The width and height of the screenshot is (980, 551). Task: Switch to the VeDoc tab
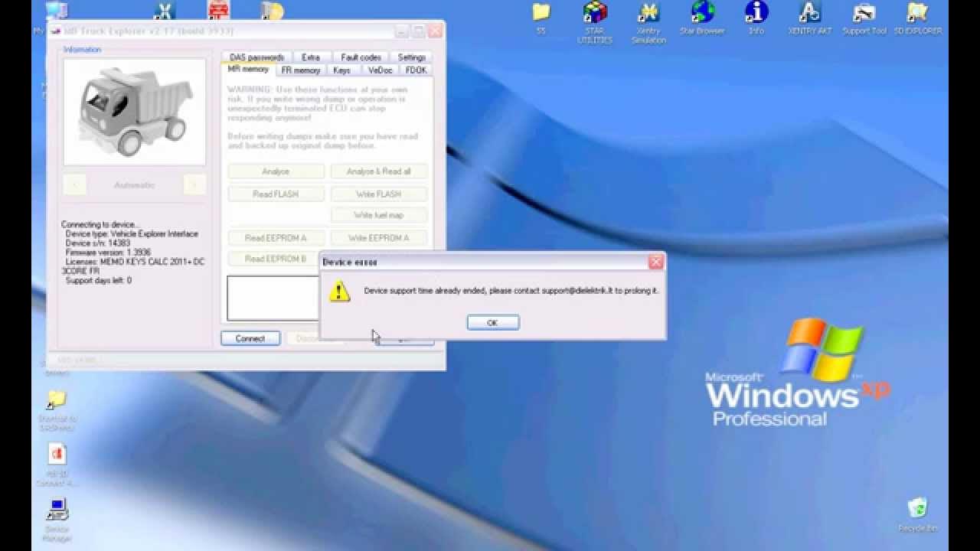380,70
